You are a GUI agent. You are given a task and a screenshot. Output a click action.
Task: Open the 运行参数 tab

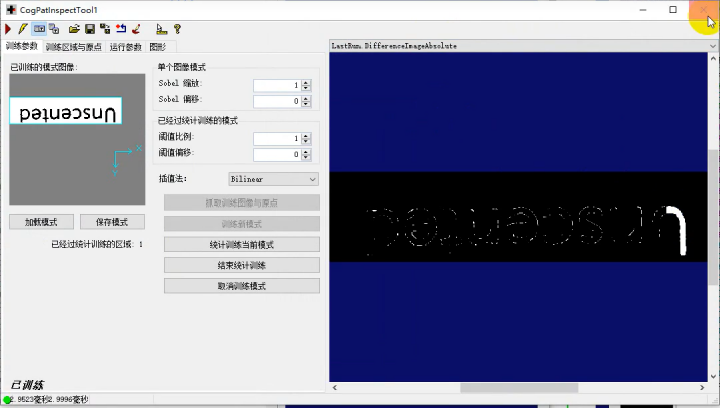tap(125, 47)
